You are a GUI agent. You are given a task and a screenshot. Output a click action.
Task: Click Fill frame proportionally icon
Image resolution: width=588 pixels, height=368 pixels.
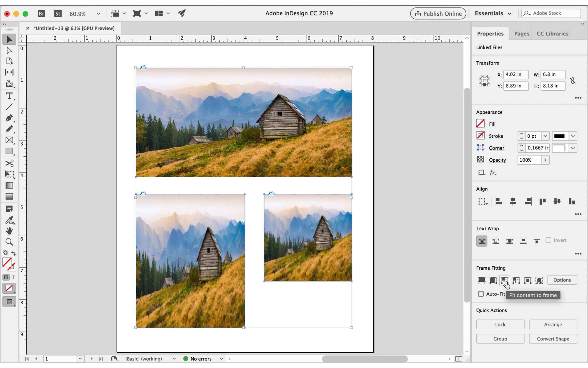(x=482, y=280)
